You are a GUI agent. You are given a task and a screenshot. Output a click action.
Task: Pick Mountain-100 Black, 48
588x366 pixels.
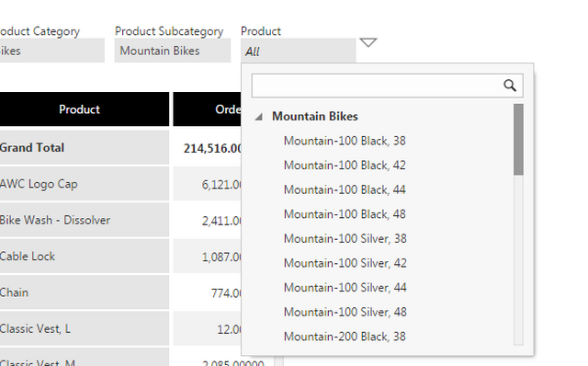pyautogui.click(x=345, y=214)
